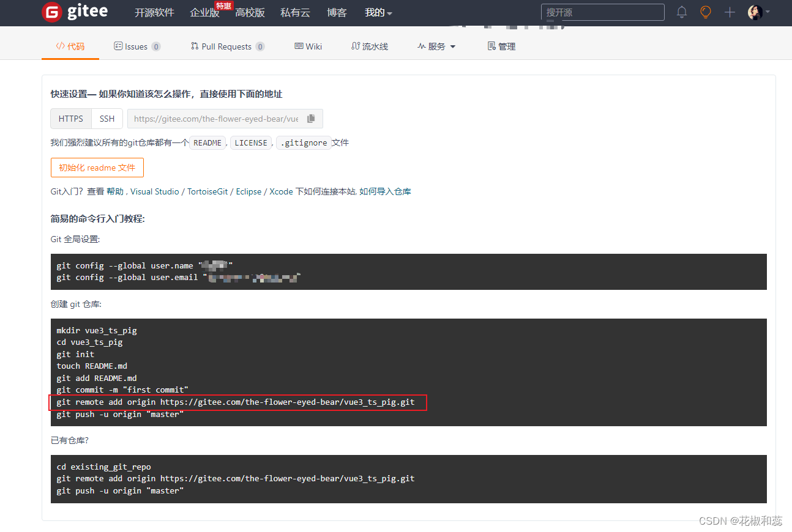
Task: Open the Wiki tab
Action: [308, 46]
